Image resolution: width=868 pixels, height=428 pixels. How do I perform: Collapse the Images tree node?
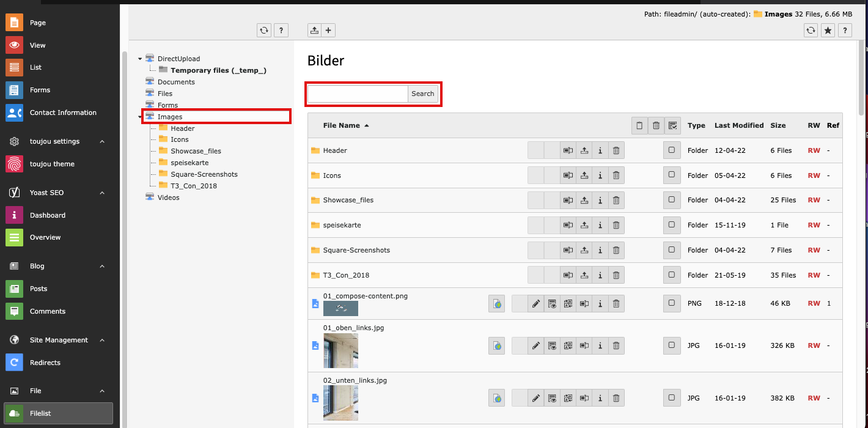[x=140, y=117]
